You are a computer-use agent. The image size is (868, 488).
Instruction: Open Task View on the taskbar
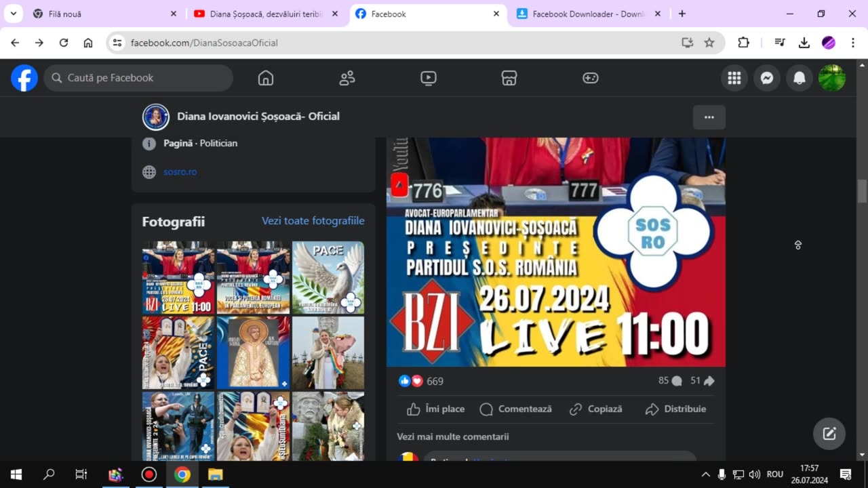[x=81, y=474]
